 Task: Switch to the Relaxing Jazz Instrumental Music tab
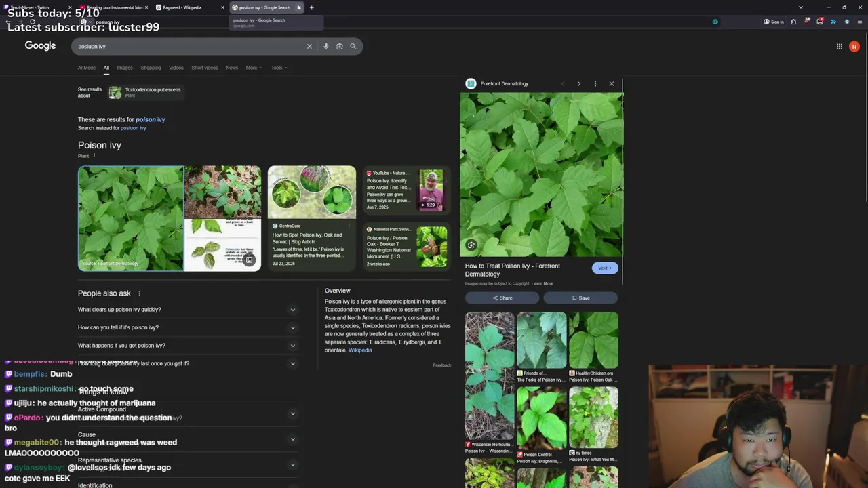(112, 7)
